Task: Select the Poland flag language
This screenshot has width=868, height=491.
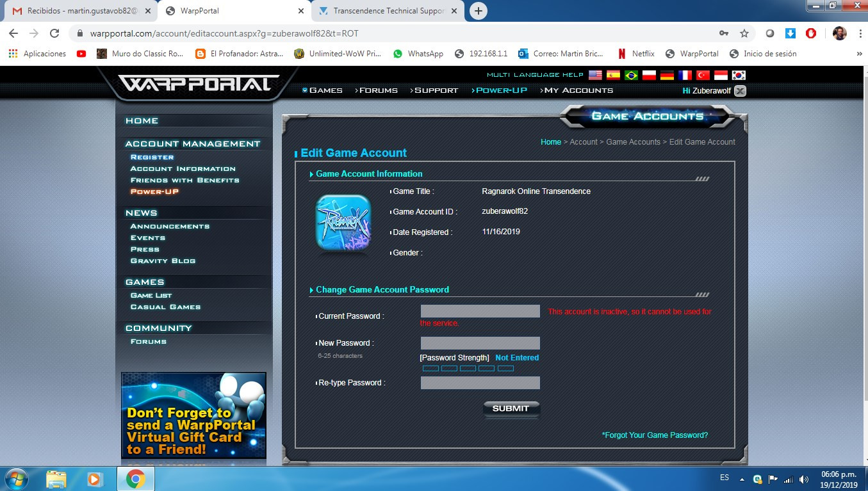Action: 649,75
